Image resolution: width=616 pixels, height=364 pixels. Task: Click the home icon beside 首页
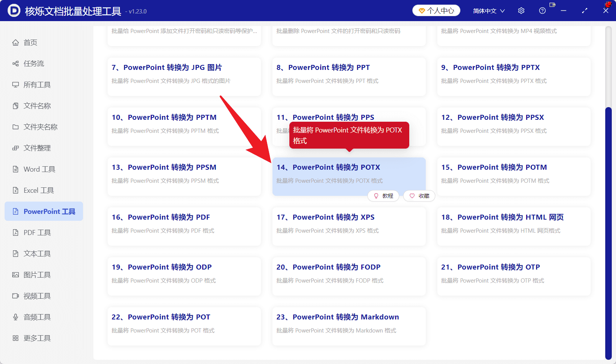coord(15,43)
